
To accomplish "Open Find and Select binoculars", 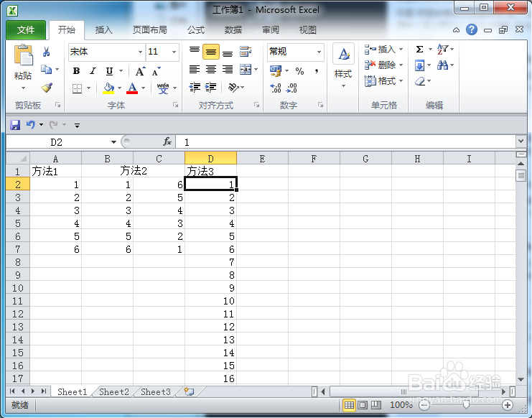I will (442, 65).
